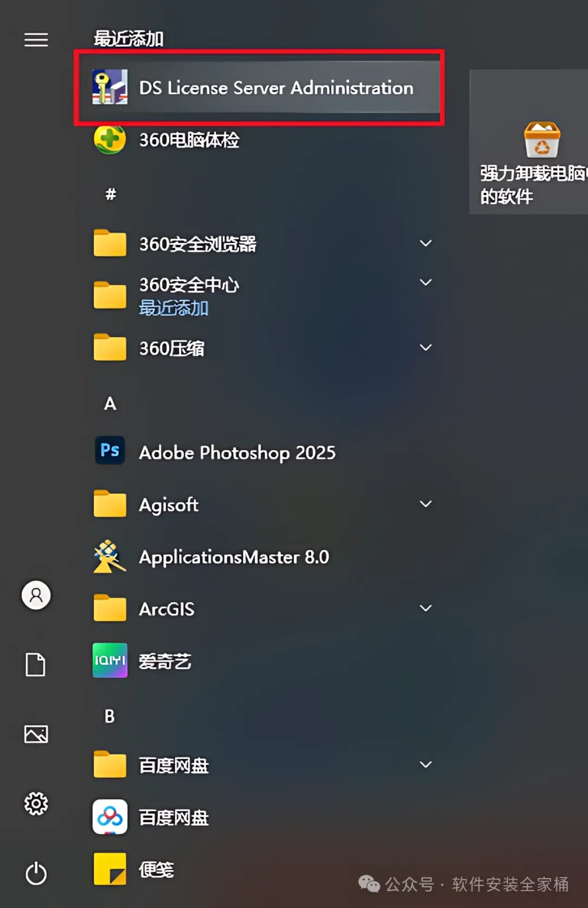Click the DS License Server Administration key icon

click(x=110, y=87)
